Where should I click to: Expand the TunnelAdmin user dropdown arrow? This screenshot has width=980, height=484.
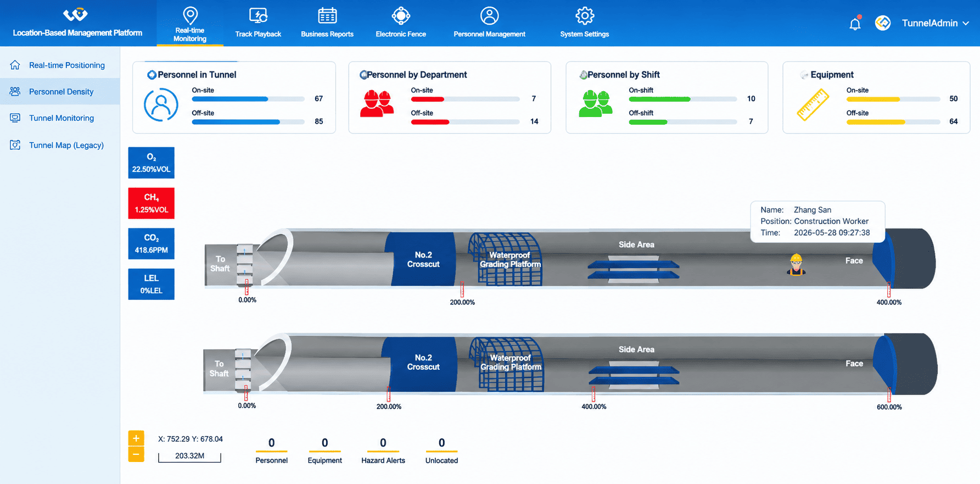(966, 23)
